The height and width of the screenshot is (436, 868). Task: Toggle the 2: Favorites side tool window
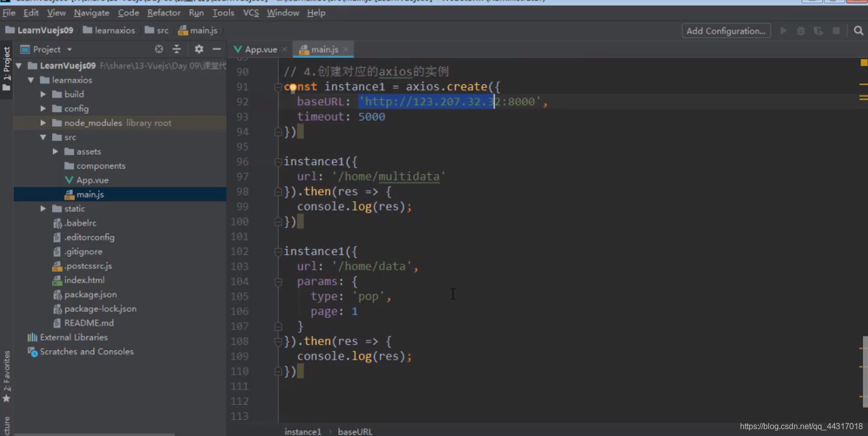tap(7, 377)
